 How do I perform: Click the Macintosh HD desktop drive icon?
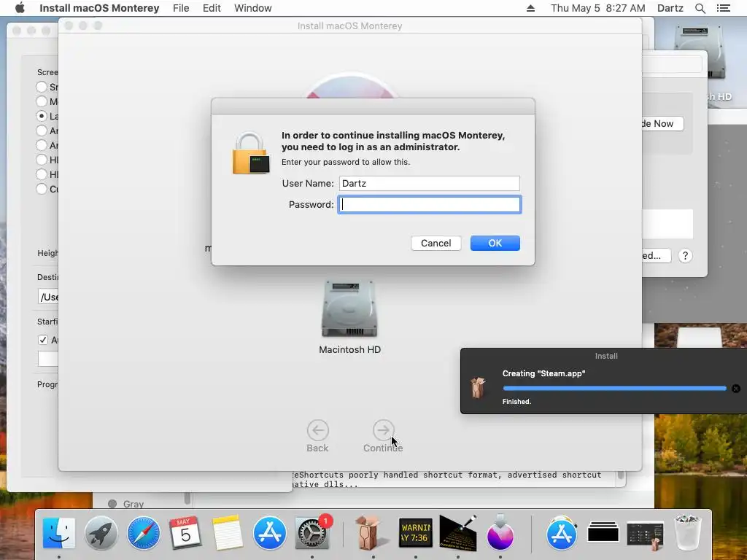(x=700, y=52)
